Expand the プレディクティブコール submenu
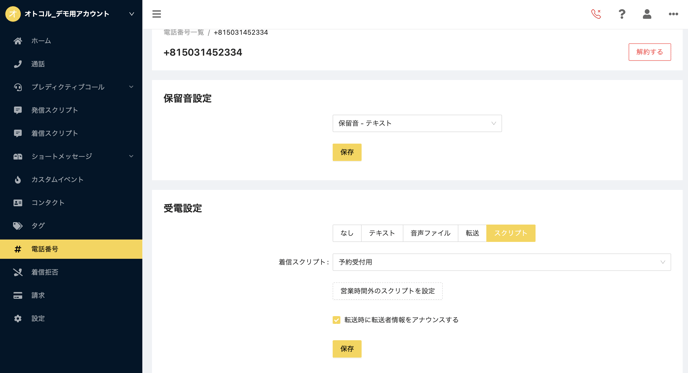The image size is (688, 373). (131, 87)
